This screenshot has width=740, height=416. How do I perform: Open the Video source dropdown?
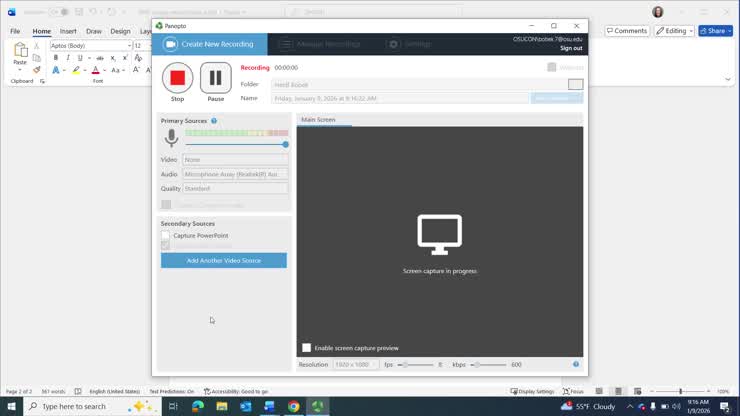[235, 159]
